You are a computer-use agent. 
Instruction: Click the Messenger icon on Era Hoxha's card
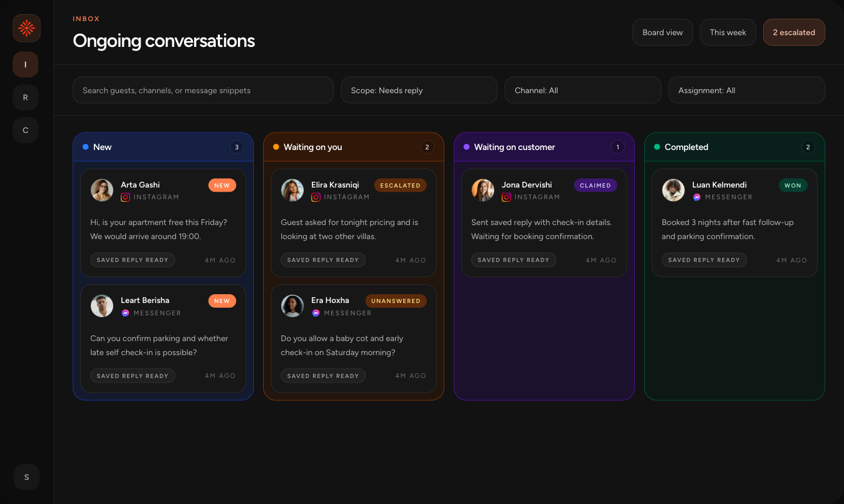tap(316, 313)
